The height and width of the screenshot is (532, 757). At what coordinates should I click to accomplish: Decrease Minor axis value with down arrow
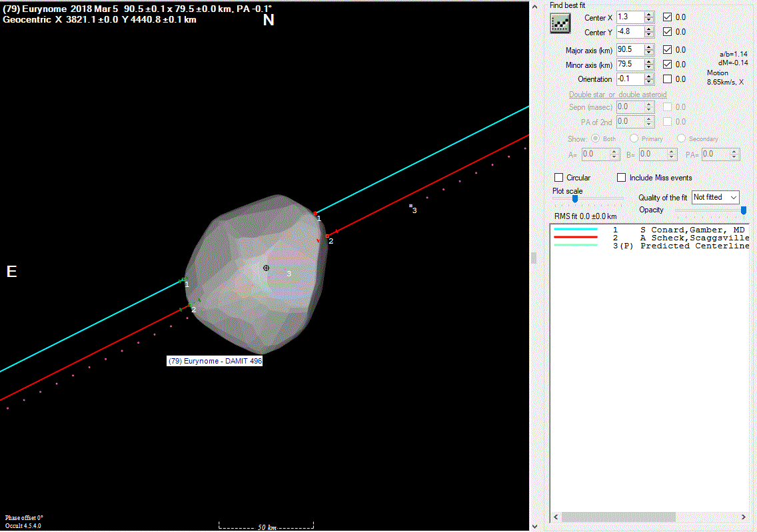tap(649, 67)
